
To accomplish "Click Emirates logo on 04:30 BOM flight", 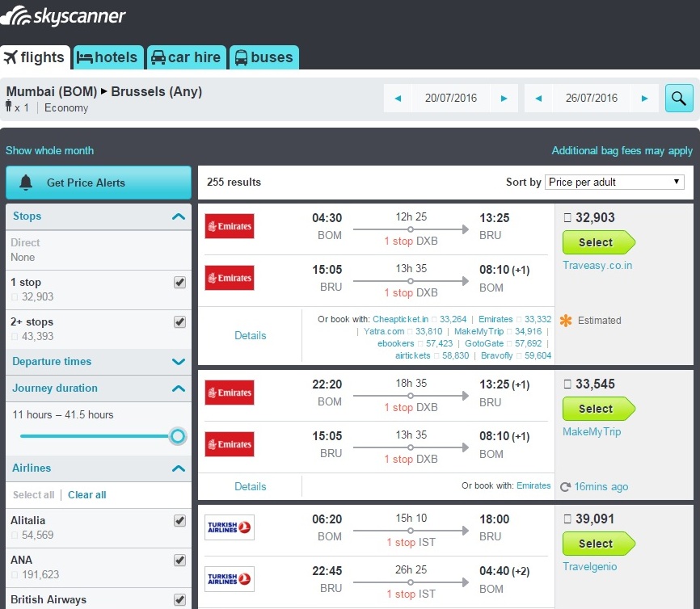I will coord(230,226).
